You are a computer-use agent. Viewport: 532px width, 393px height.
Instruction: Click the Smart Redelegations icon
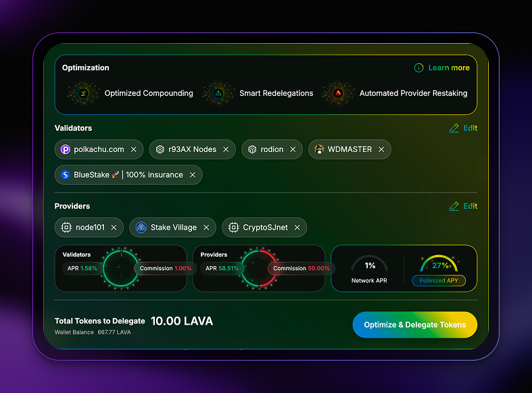[x=218, y=93]
